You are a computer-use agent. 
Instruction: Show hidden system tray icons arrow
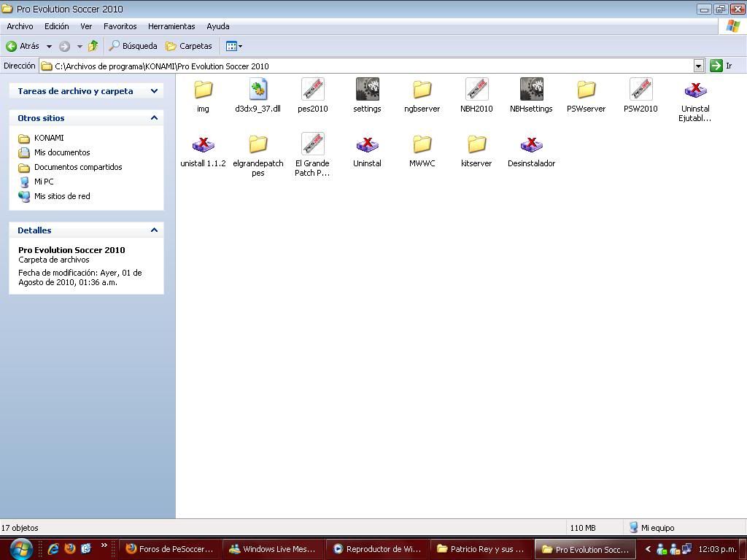pos(648,549)
